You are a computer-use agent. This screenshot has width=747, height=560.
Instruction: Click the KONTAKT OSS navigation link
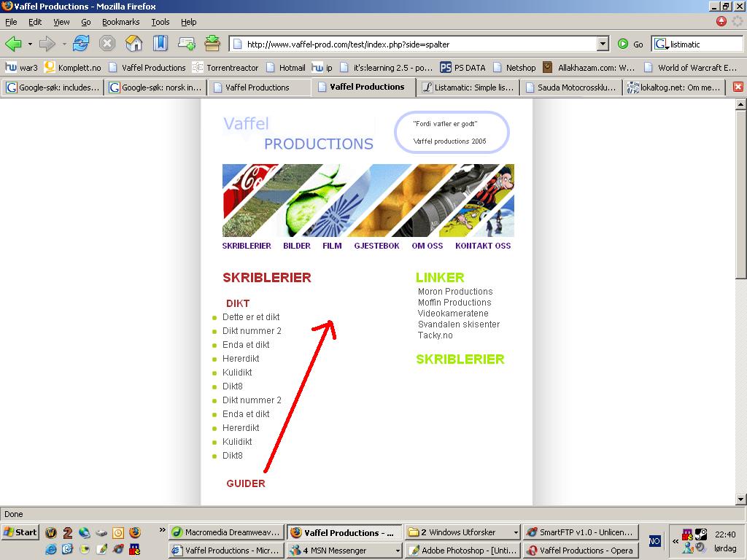click(x=483, y=246)
